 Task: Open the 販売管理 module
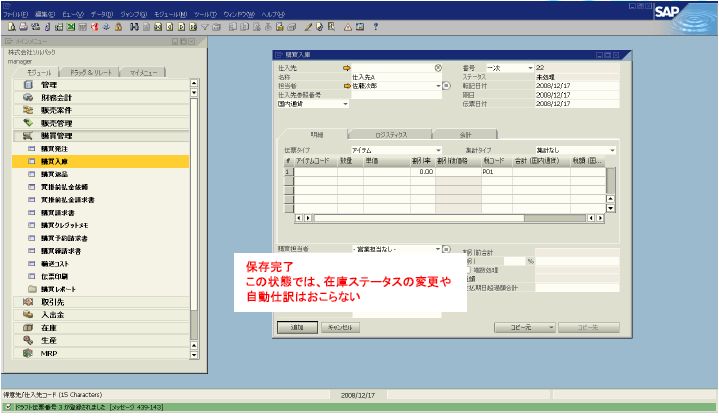click(x=101, y=123)
